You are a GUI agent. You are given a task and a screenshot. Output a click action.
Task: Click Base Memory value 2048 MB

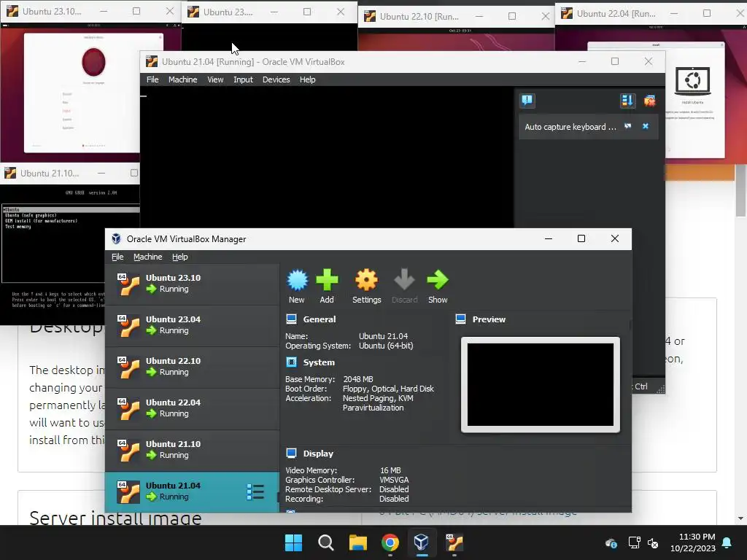pyautogui.click(x=358, y=379)
